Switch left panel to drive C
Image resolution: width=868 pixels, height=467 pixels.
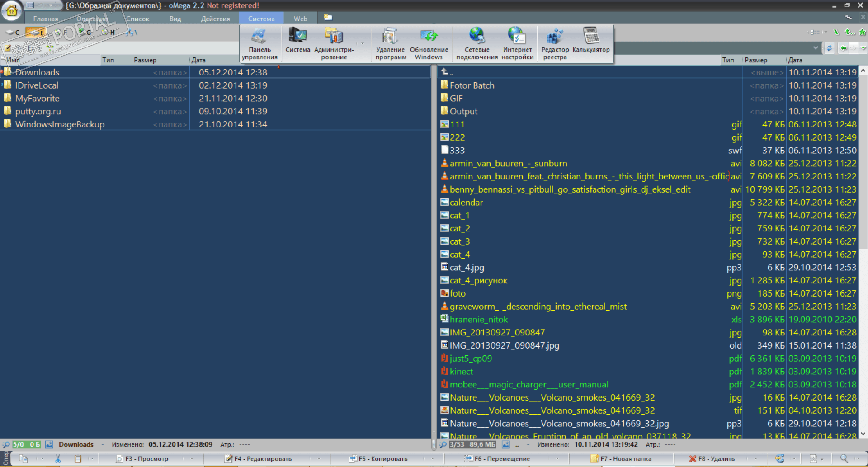click(x=13, y=33)
